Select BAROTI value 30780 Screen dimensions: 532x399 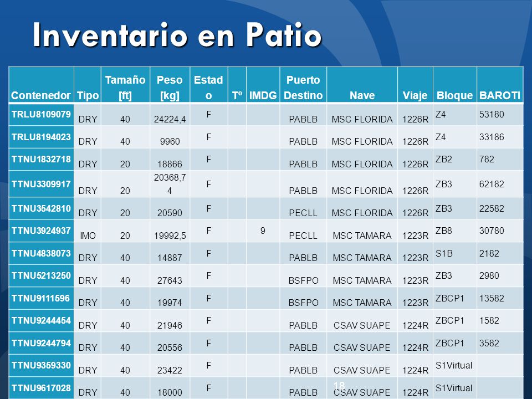[492, 231]
